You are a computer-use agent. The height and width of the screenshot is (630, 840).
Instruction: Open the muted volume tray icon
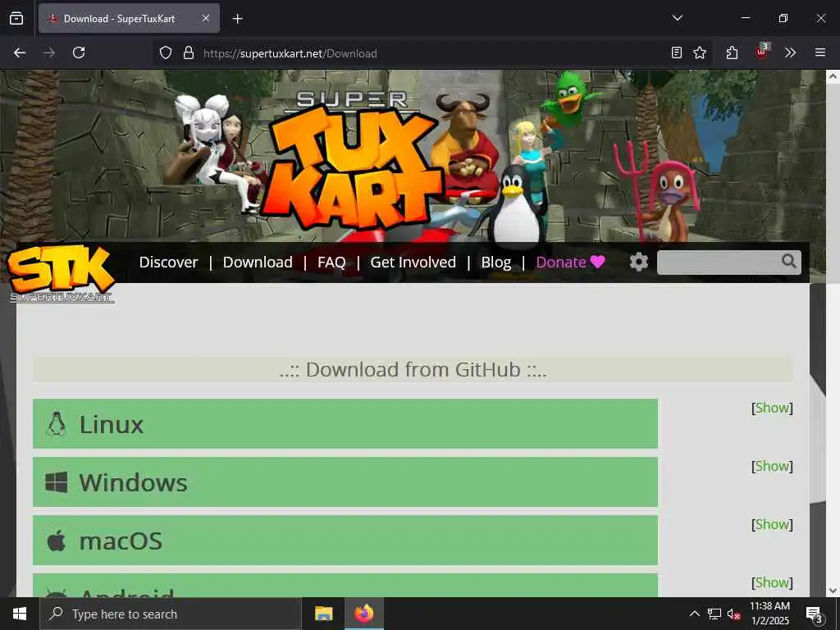point(733,614)
